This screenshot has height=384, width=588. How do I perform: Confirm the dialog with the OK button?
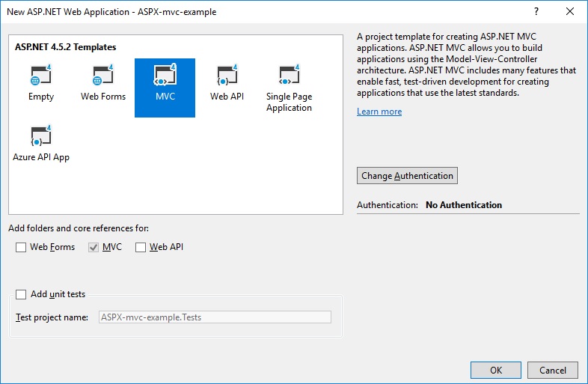point(495,370)
